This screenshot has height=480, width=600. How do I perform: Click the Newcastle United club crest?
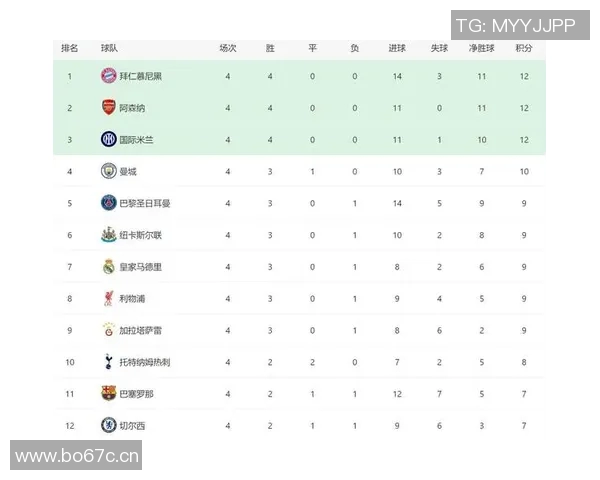108,235
